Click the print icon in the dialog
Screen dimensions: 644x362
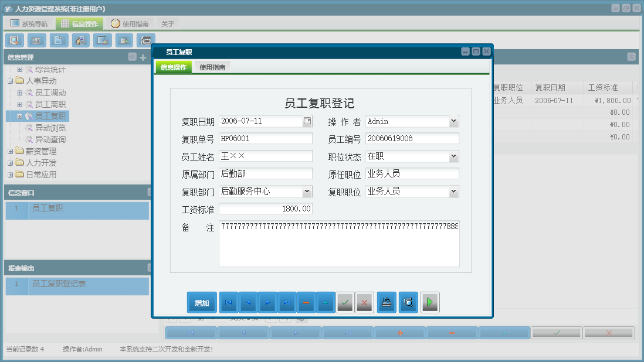(x=387, y=302)
